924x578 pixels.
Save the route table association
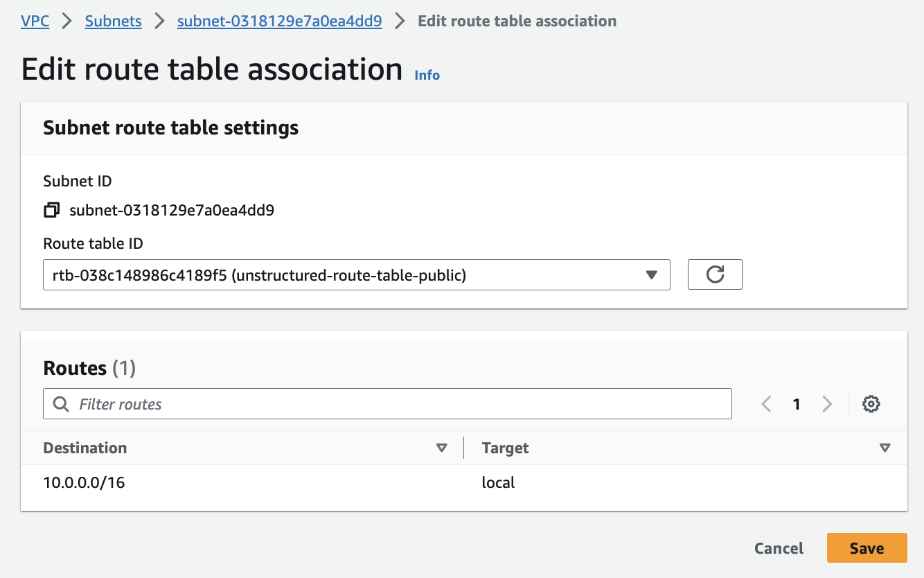867,548
